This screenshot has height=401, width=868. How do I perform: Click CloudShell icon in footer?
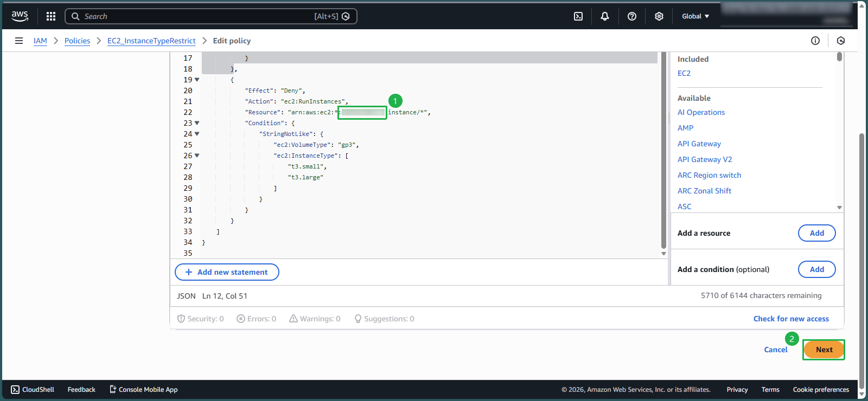(15, 390)
